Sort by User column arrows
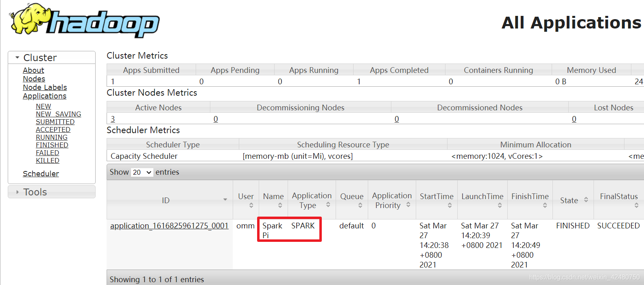This screenshot has height=285, width=644. (251, 205)
